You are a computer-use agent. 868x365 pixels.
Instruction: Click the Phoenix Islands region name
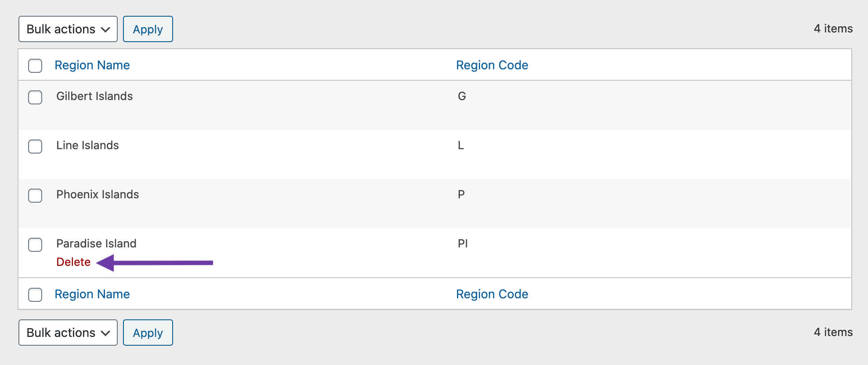98,194
